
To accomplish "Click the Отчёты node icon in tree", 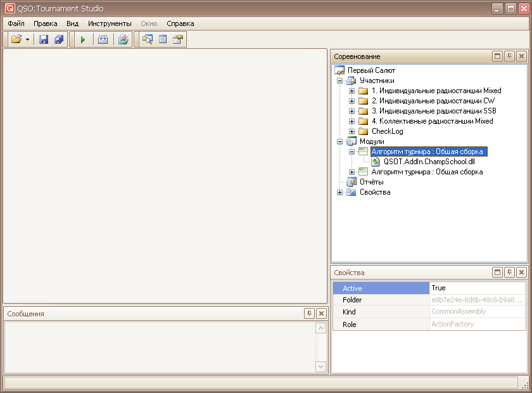I will 351,182.
